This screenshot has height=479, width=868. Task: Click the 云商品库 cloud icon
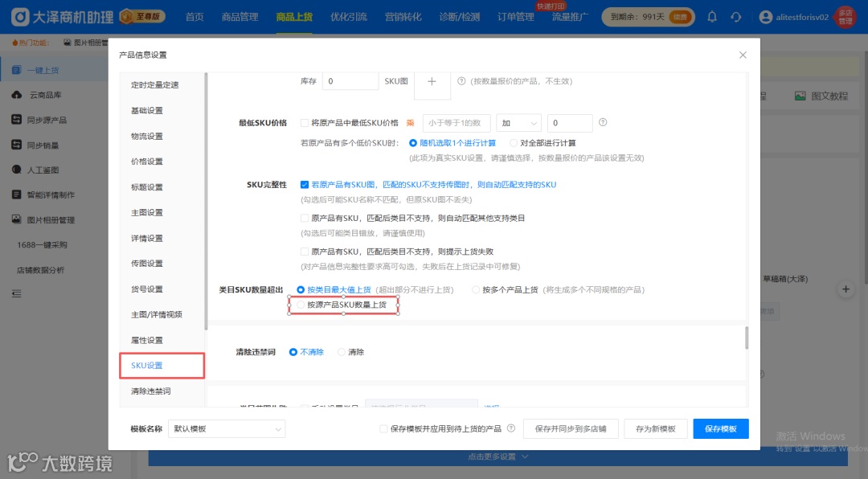pos(17,95)
